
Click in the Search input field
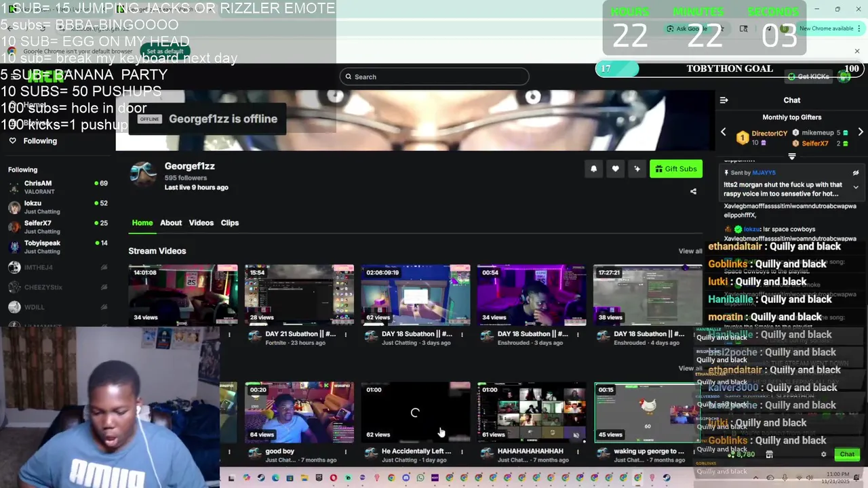[434, 77]
